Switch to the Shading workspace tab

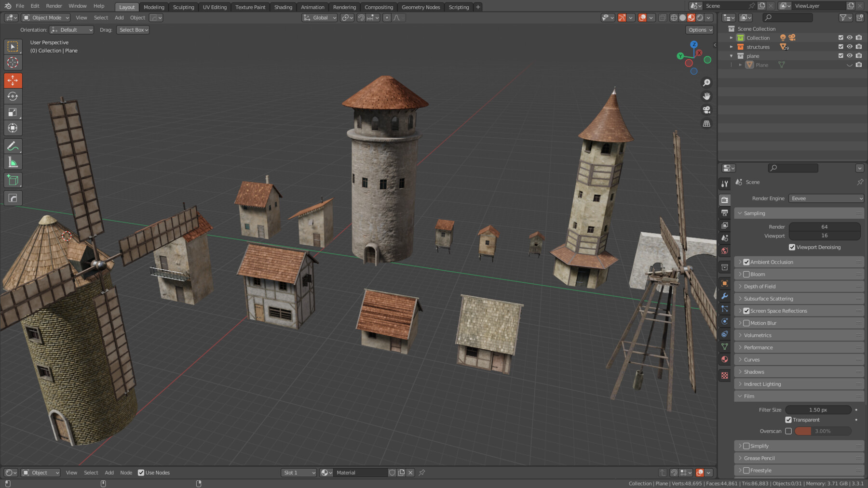click(283, 7)
